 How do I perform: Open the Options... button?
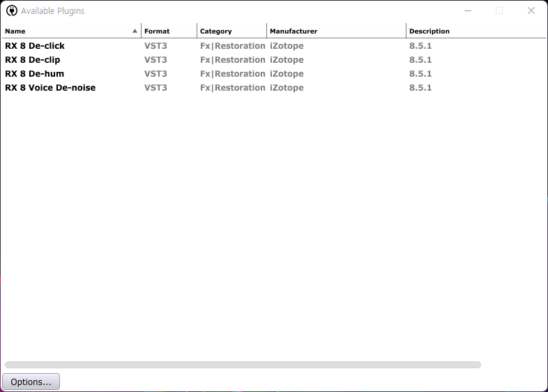[x=31, y=382]
